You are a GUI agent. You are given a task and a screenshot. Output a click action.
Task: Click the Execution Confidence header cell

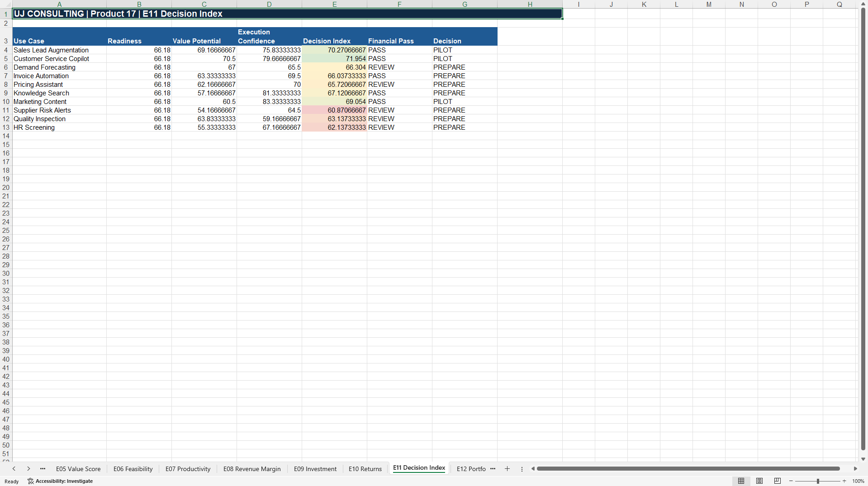click(x=269, y=37)
